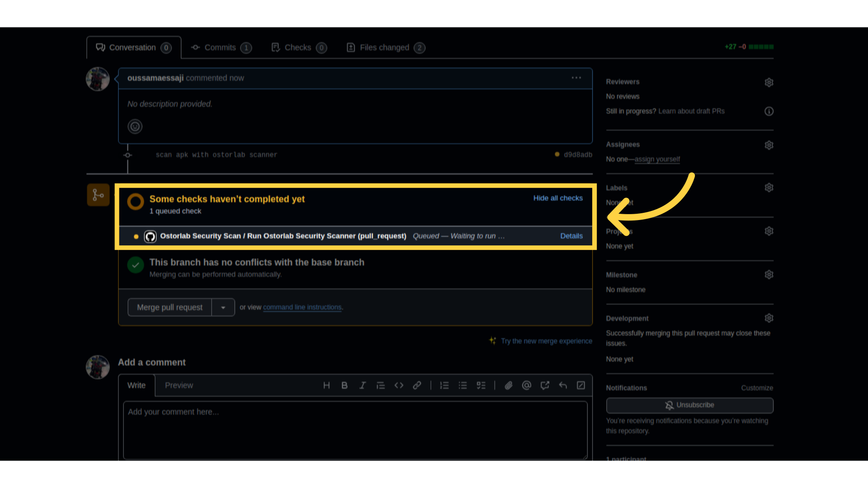Apply Bold formatting in comment toolbar
Image resolution: width=868 pixels, height=488 pixels.
click(x=344, y=385)
